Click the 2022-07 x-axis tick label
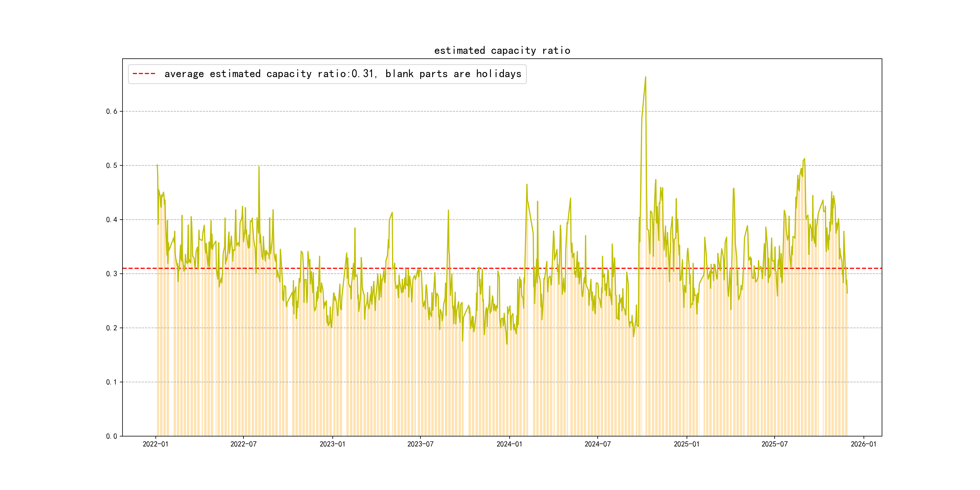The height and width of the screenshot is (490, 980). (243, 444)
